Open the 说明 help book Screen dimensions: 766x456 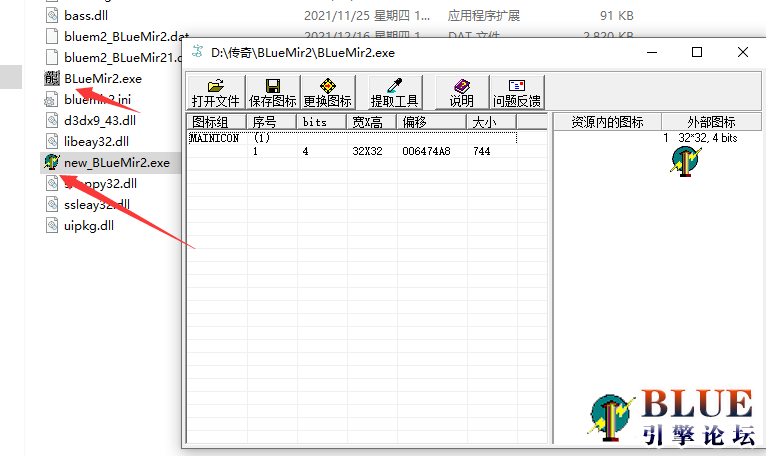point(462,92)
